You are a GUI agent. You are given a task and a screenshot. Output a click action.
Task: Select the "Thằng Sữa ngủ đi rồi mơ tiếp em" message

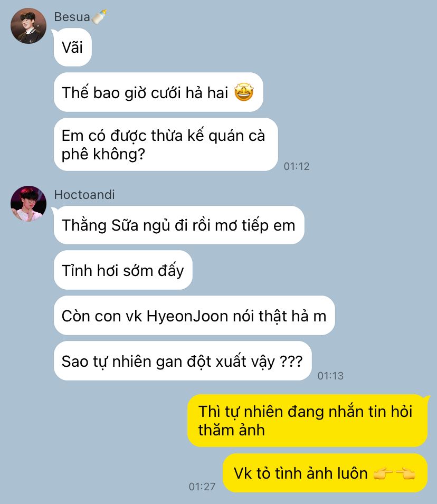[179, 225]
